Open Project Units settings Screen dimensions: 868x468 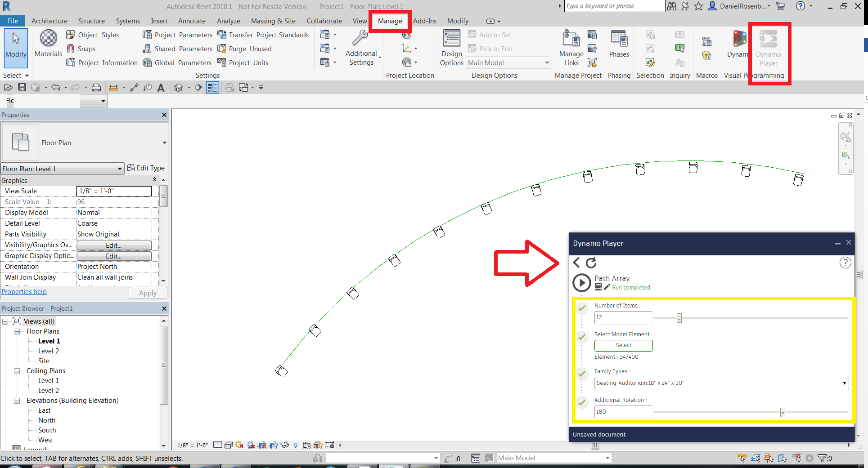[243, 62]
